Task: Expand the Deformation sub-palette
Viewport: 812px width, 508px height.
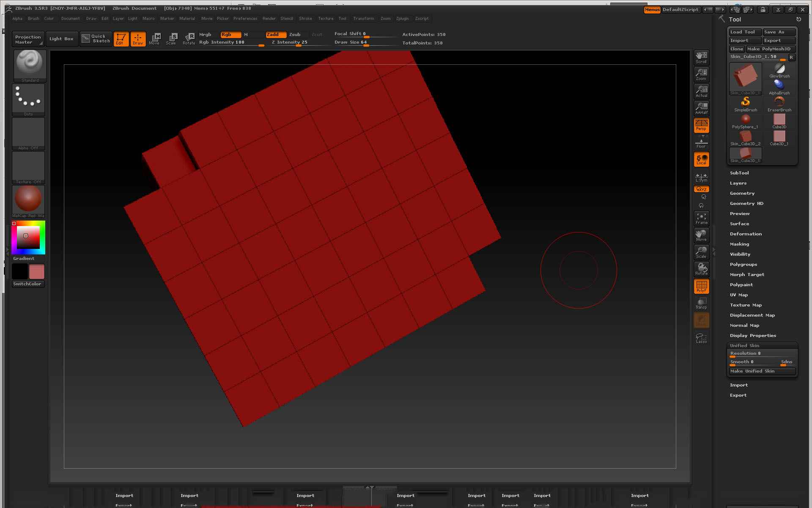Action: [745, 234]
